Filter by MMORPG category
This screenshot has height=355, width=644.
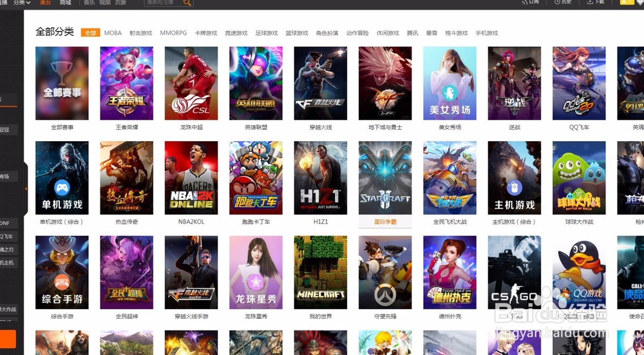(x=173, y=33)
